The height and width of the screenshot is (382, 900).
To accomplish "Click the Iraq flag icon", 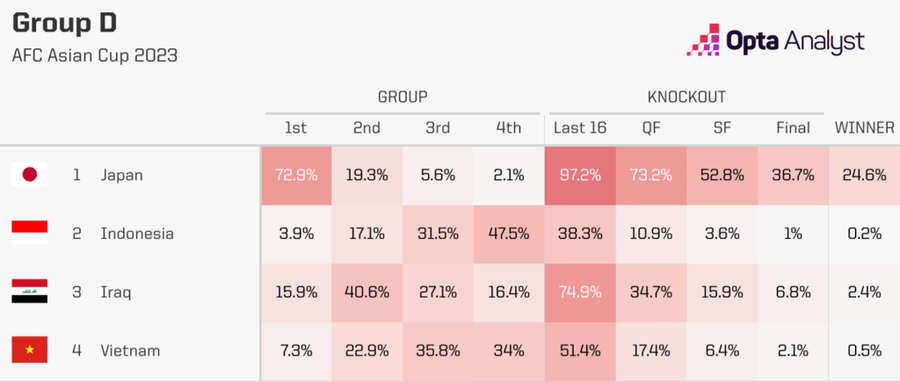I will coord(29,291).
